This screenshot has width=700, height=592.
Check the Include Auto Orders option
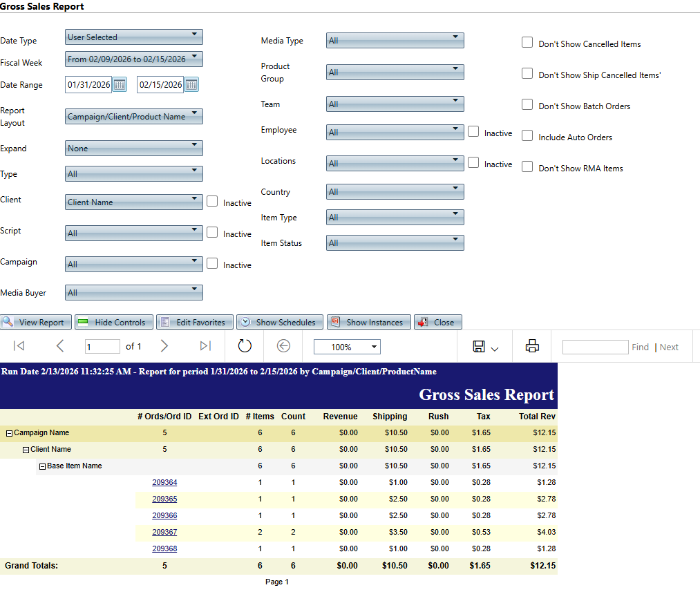pos(527,136)
